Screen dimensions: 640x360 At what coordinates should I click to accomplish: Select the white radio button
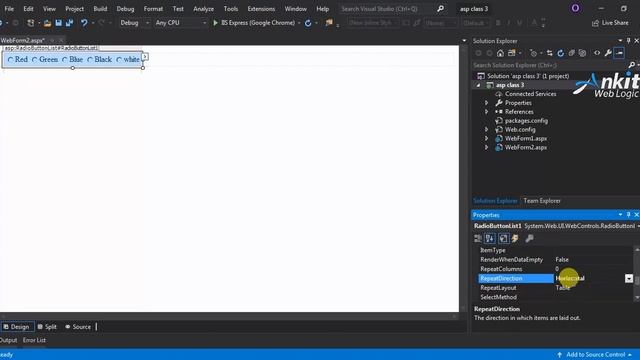point(119,60)
